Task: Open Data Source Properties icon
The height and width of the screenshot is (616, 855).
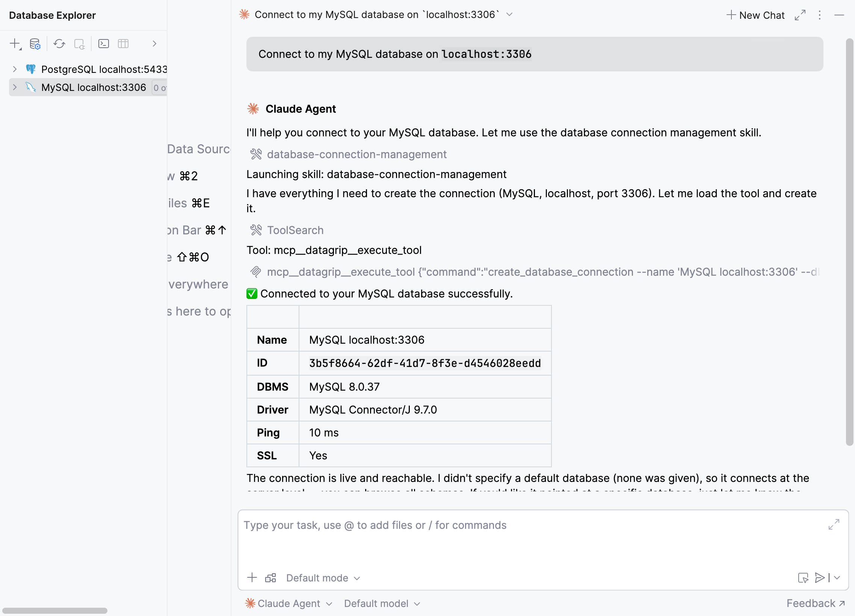Action: [35, 44]
